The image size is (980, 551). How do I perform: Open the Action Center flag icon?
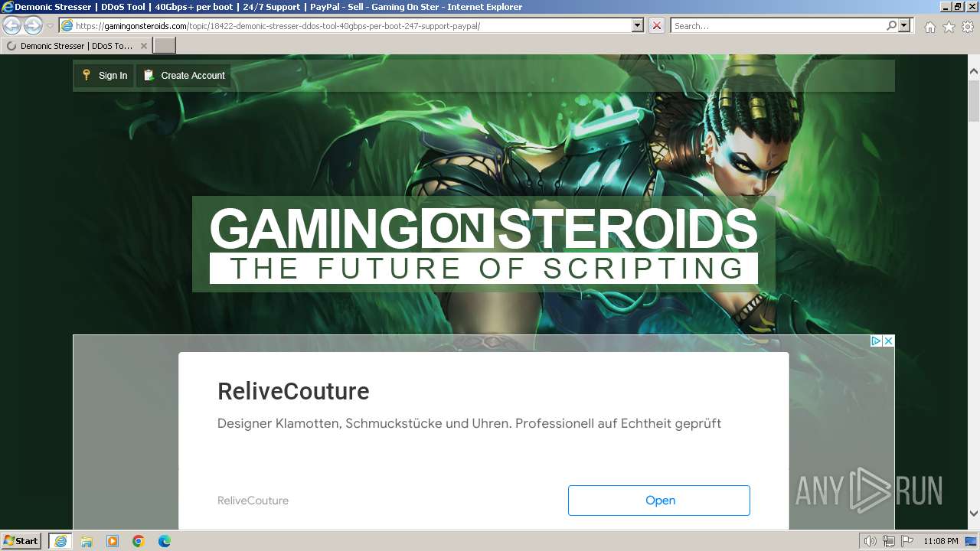(906, 541)
